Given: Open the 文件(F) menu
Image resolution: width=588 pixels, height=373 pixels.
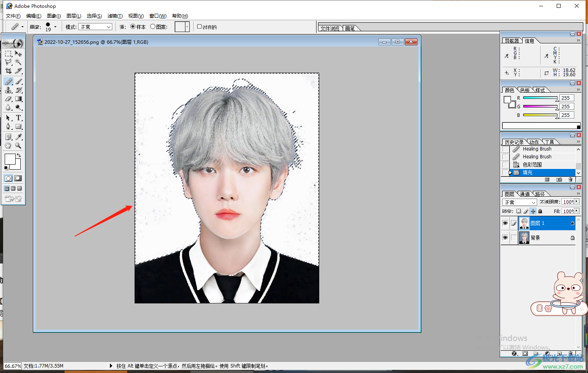Looking at the screenshot, I should tap(13, 16).
